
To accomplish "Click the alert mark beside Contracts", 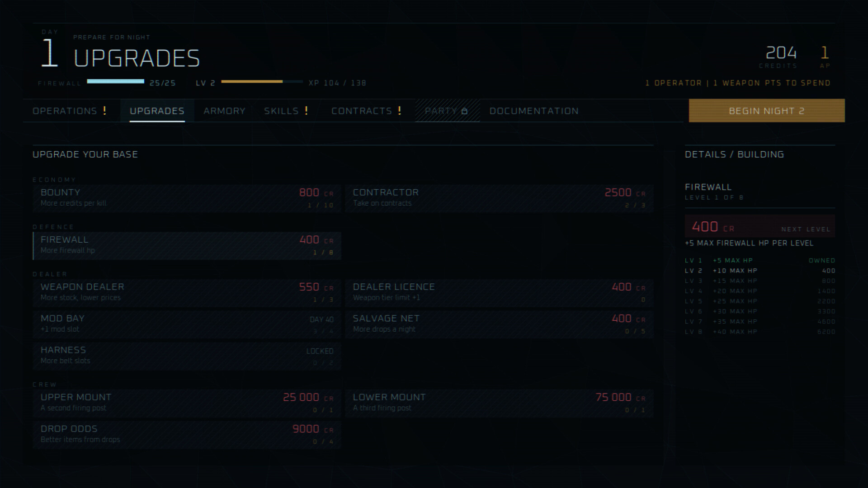I will pos(400,110).
